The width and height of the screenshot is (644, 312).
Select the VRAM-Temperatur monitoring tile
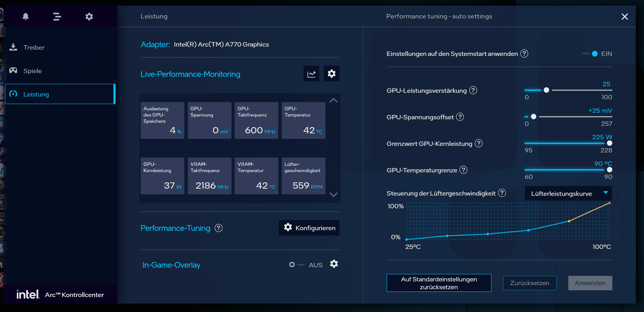256,176
